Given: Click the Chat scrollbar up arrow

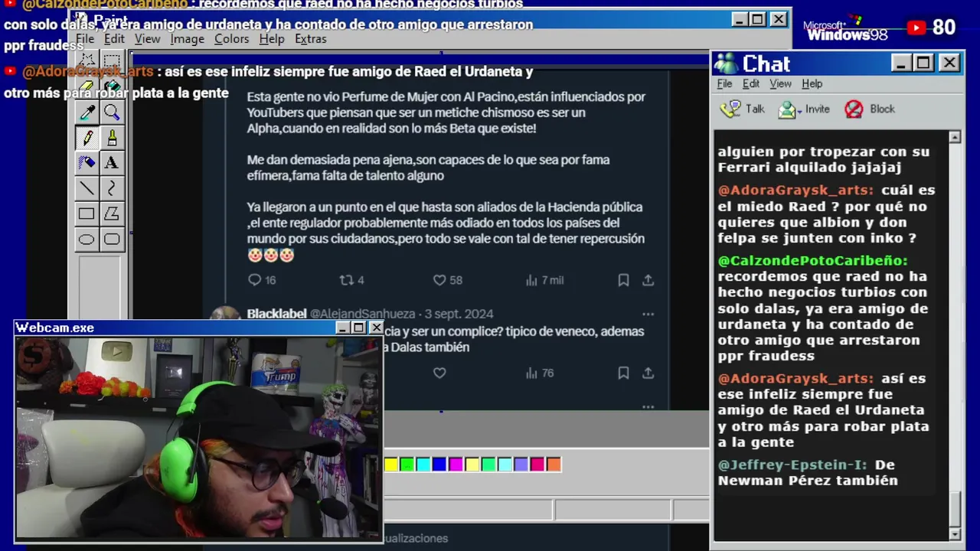Looking at the screenshot, I should (x=955, y=138).
